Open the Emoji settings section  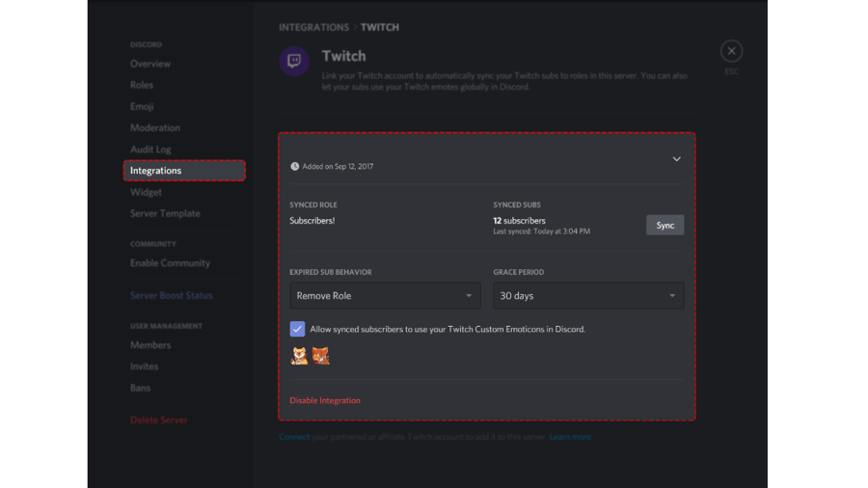(142, 106)
